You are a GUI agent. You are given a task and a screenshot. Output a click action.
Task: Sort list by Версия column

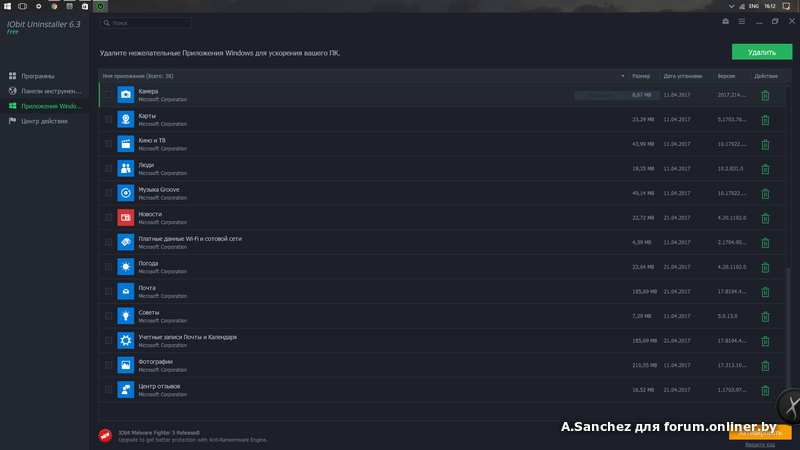click(726, 76)
